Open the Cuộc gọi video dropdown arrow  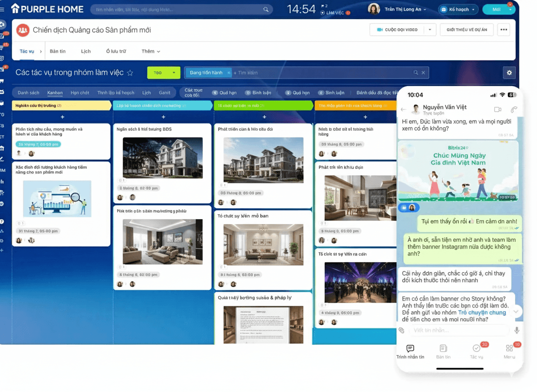click(x=430, y=29)
